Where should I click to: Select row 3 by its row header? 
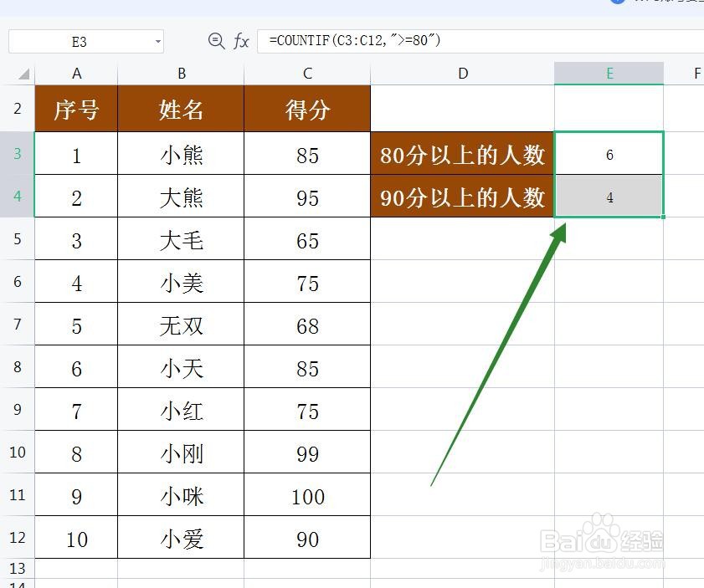(x=17, y=154)
